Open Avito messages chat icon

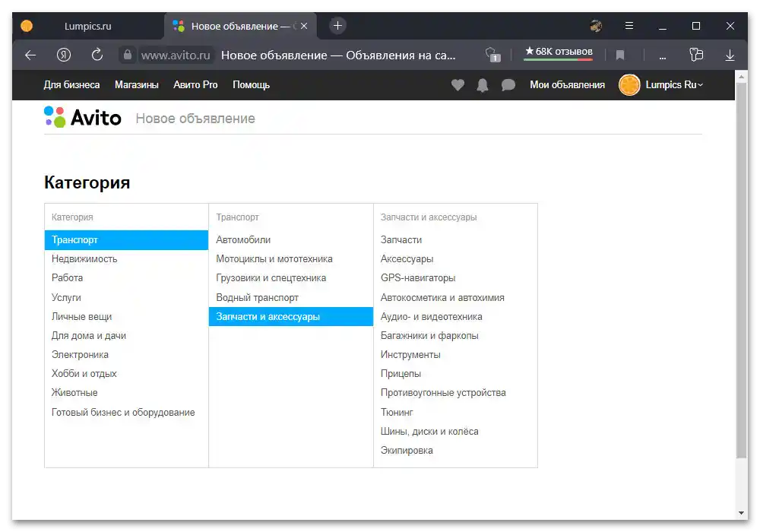coord(508,85)
